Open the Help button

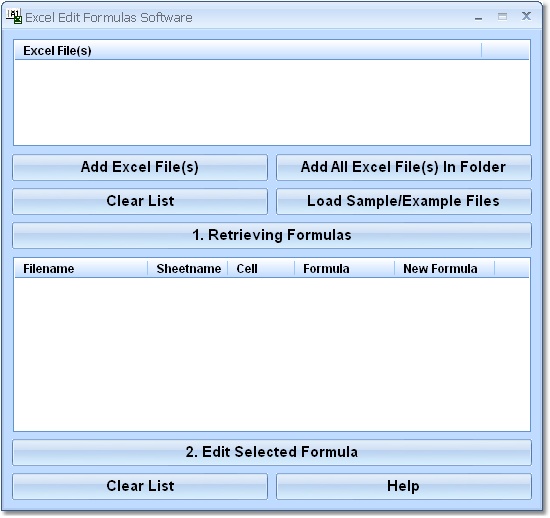(404, 486)
